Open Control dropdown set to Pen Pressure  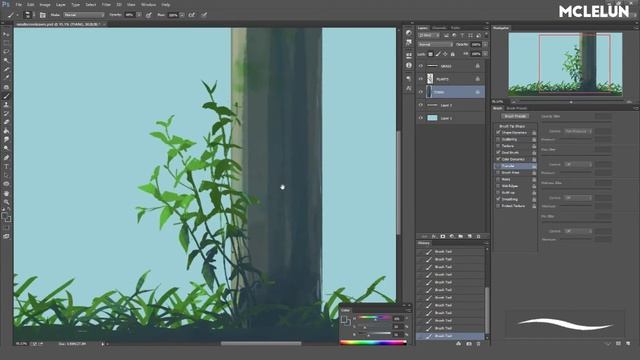click(578, 131)
